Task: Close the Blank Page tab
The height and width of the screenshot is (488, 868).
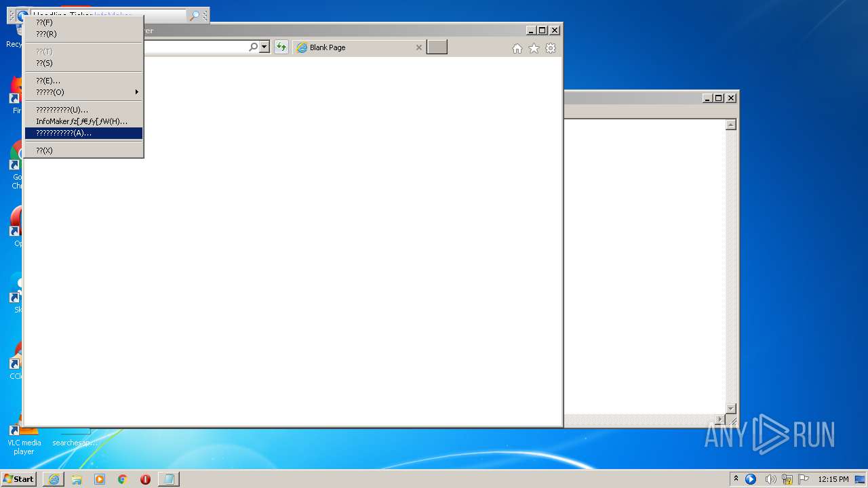Action: point(418,47)
